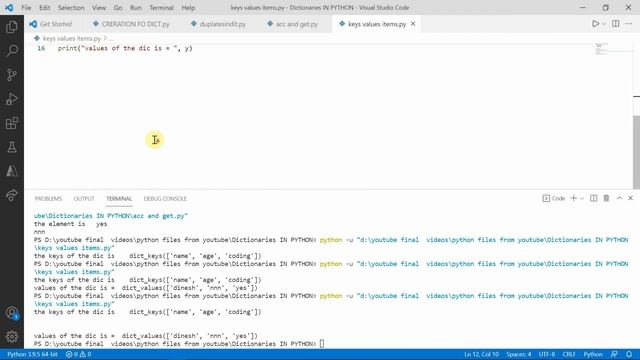
Task: Click line 16 print statement
Action: pos(125,48)
